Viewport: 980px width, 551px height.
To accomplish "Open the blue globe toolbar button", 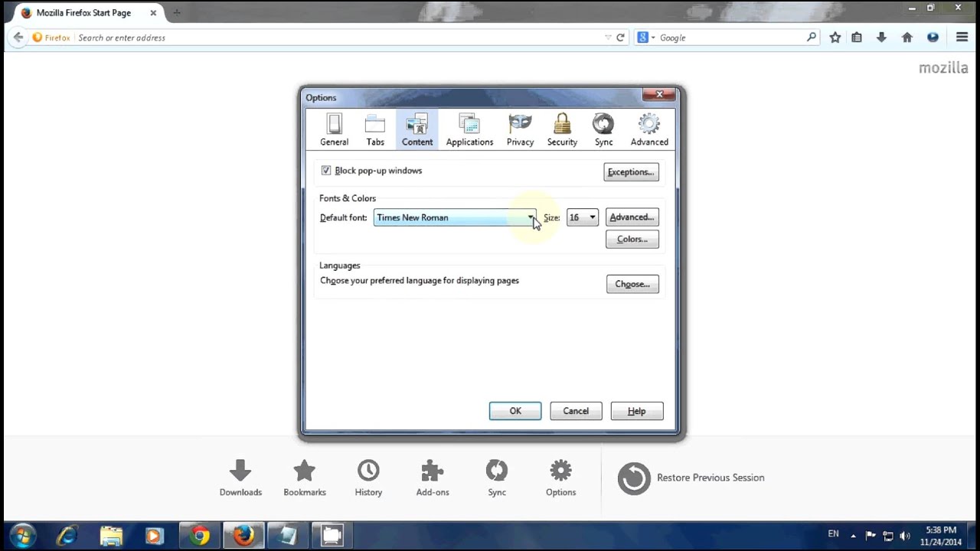I will tap(933, 37).
